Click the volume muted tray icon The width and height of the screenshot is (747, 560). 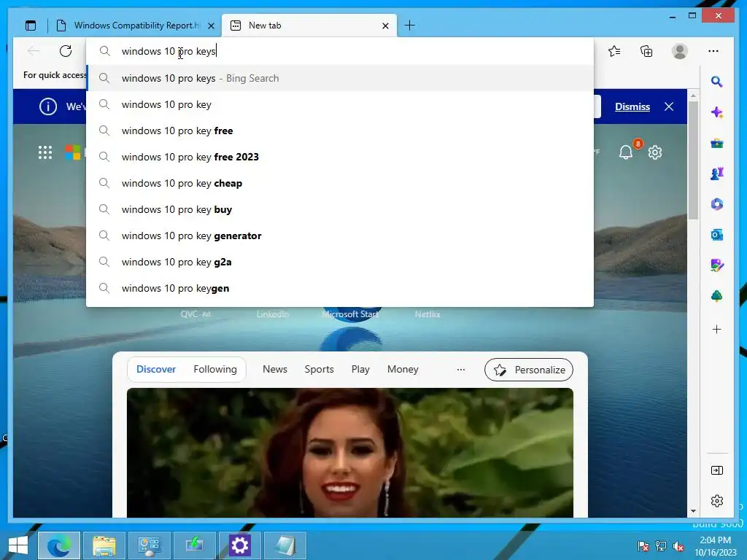(678, 546)
